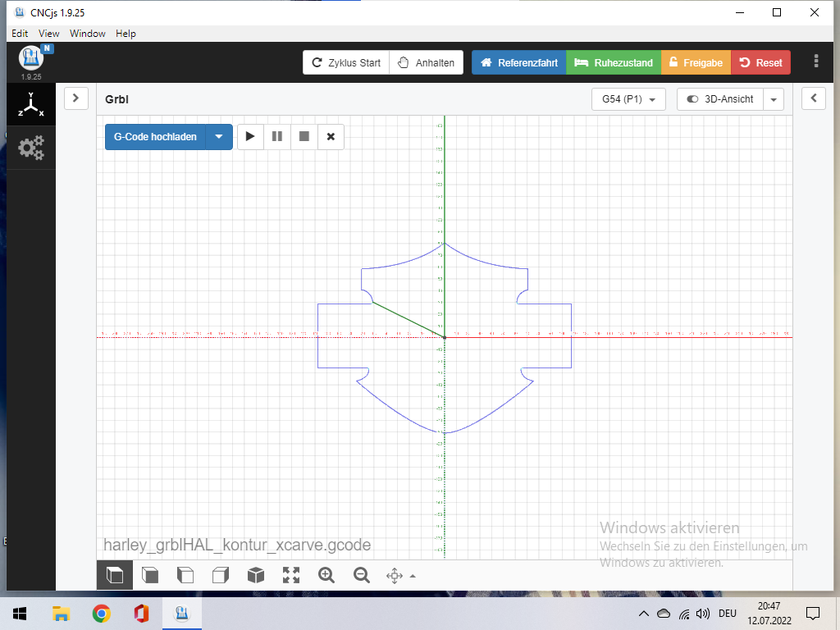
Task: Open Microsoft Office from the taskbar
Action: pos(141,614)
